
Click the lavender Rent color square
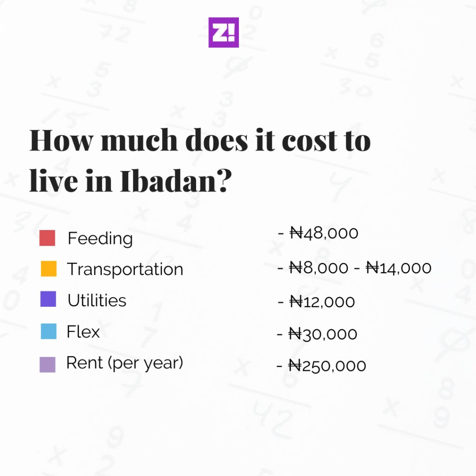[47, 364]
